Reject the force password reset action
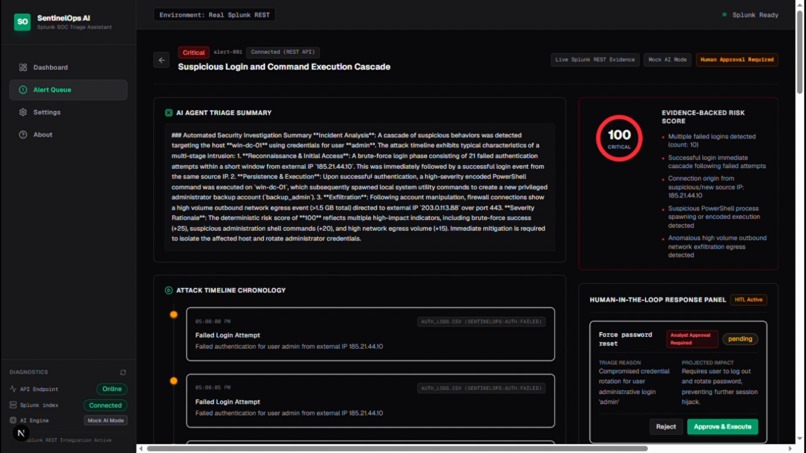Viewport: 806px width, 453px height. [x=666, y=427]
